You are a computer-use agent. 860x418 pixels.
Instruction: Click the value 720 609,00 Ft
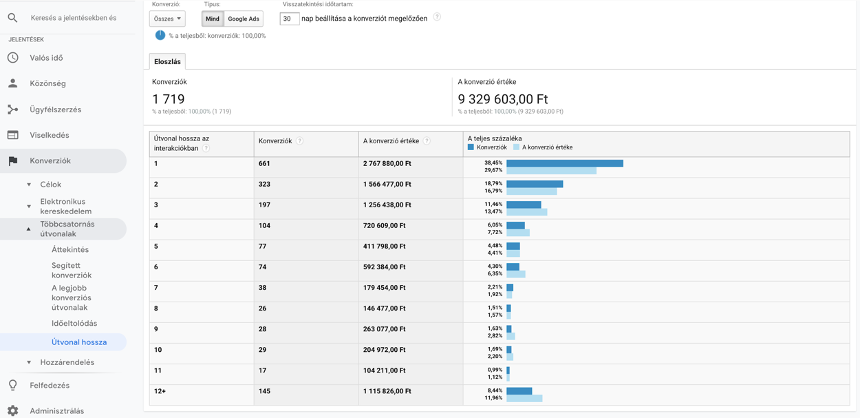point(384,225)
